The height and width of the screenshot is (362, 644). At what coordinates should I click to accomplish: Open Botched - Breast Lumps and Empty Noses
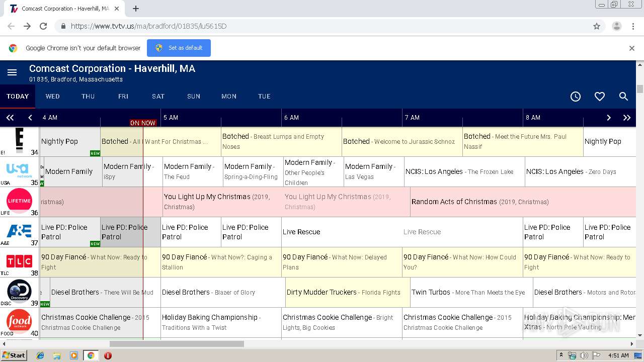281,141
